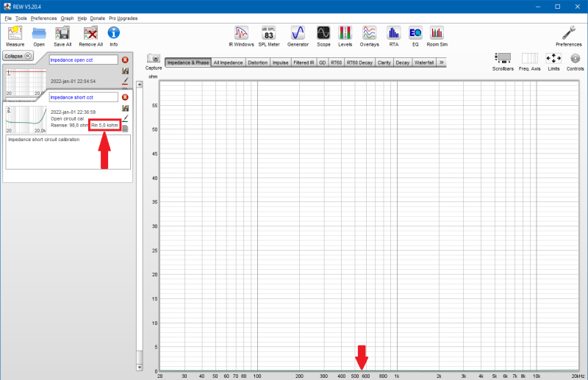Switch to Decay tab

(402, 62)
